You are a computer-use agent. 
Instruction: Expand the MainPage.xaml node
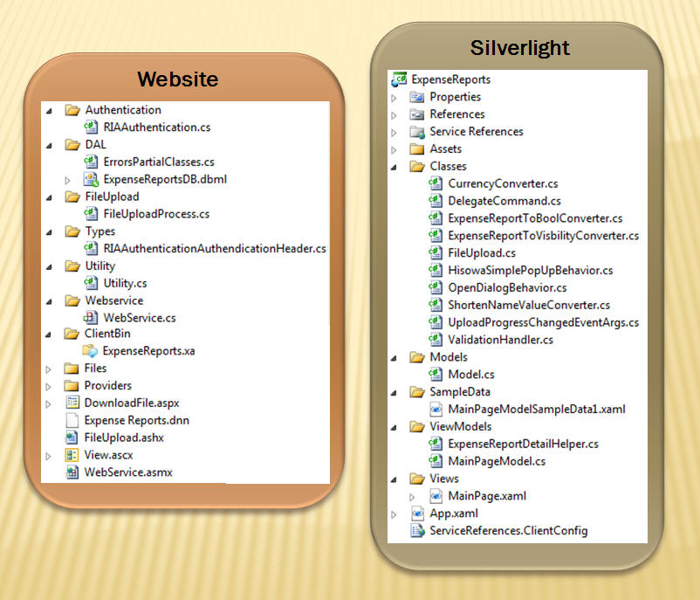coord(412,497)
